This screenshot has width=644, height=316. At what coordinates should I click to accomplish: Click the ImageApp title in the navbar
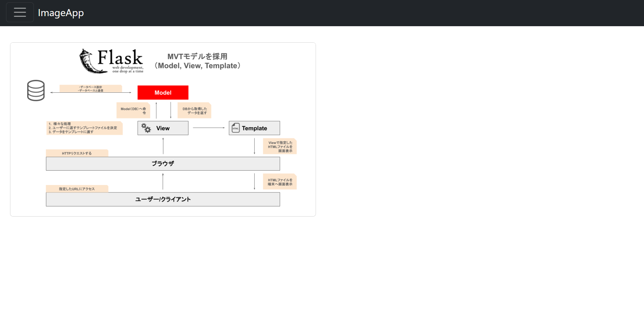coord(61,13)
